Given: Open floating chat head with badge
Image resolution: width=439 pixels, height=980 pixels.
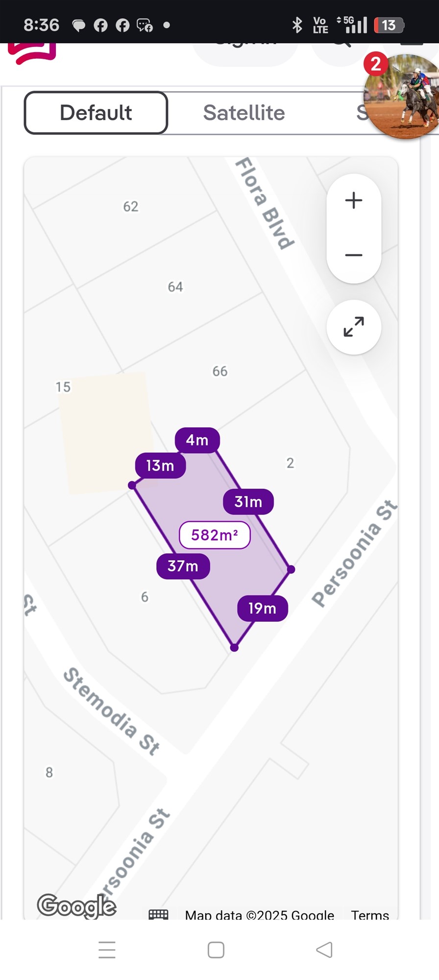Looking at the screenshot, I should [x=403, y=96].
